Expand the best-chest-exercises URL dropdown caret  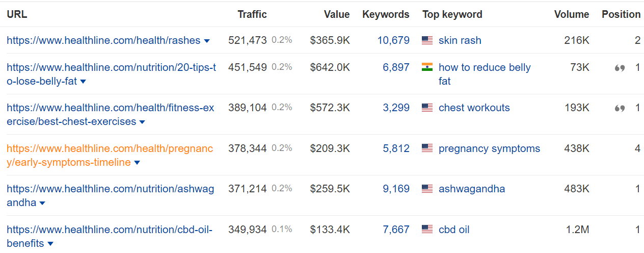142,122
